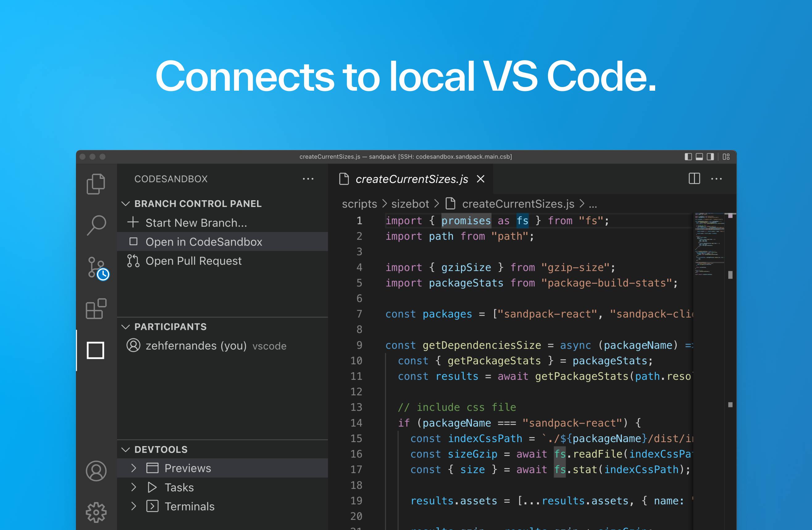Open the Accounts menu in activity bar

tap(96, 471)
